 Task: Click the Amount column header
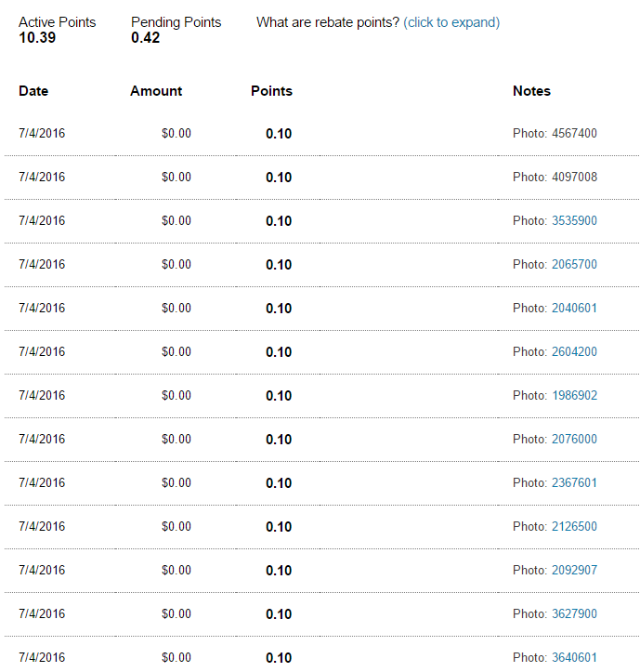(156, 91)
